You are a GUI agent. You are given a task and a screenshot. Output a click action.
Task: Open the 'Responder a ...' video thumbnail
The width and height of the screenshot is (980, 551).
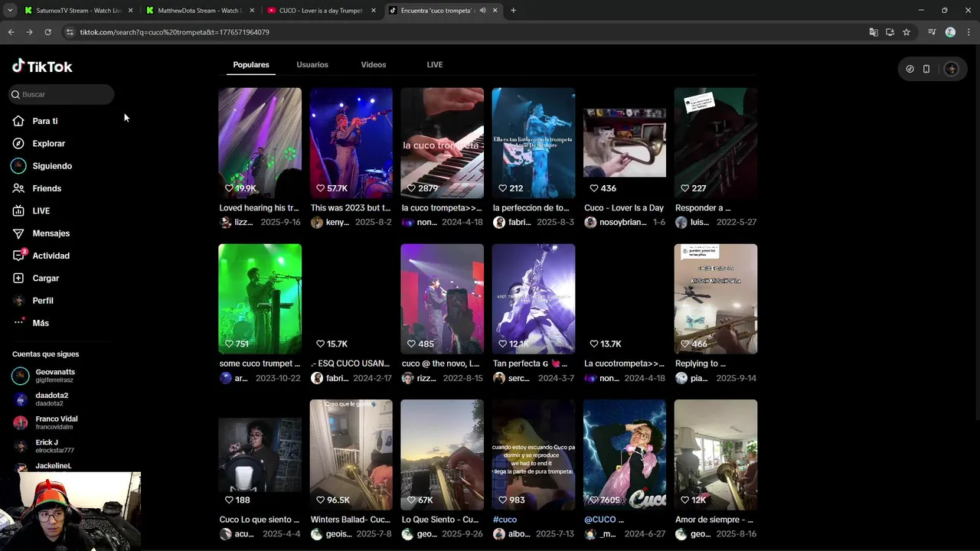click(x=715, y=143)
